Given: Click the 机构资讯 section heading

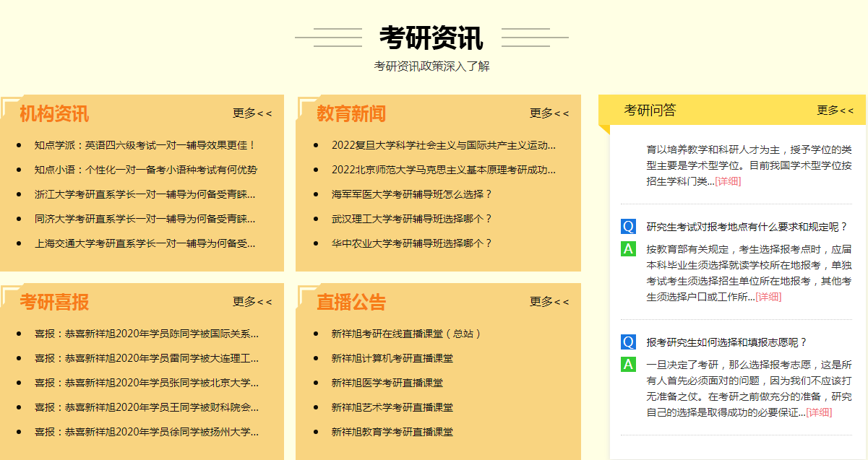Looking at the screenshot, I should pos(54,113).
